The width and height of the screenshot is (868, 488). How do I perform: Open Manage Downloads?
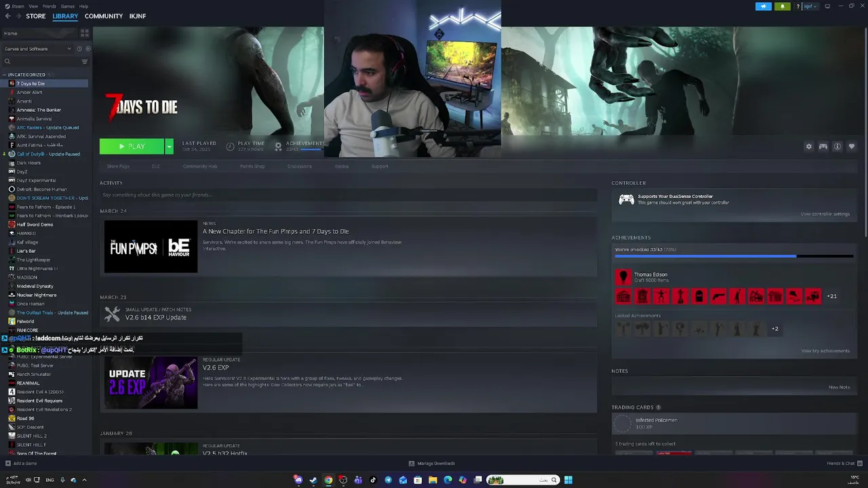(x=432, y=464)
